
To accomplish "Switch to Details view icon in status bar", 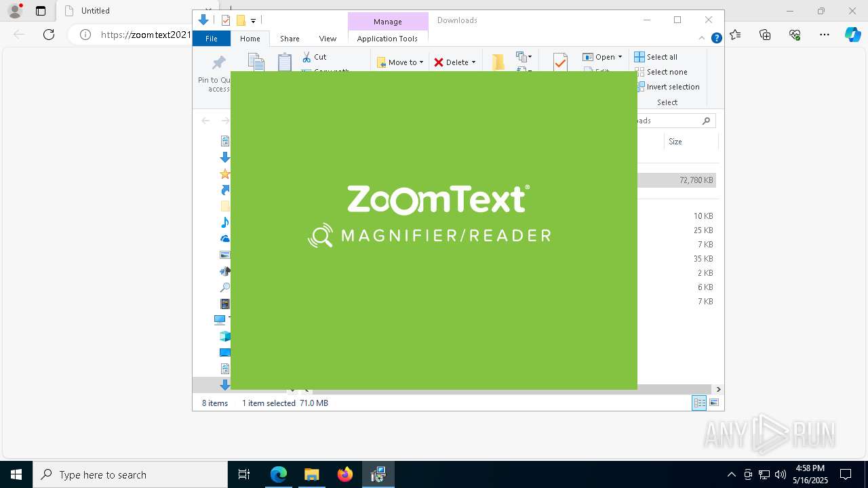I will point(699,403).
